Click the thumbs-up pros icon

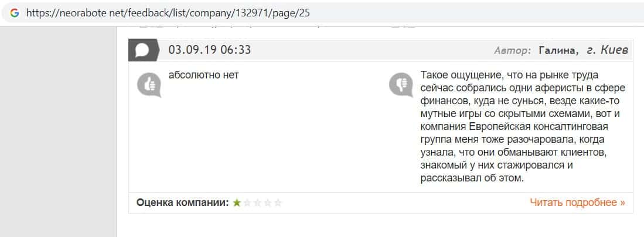coord(149,85)
